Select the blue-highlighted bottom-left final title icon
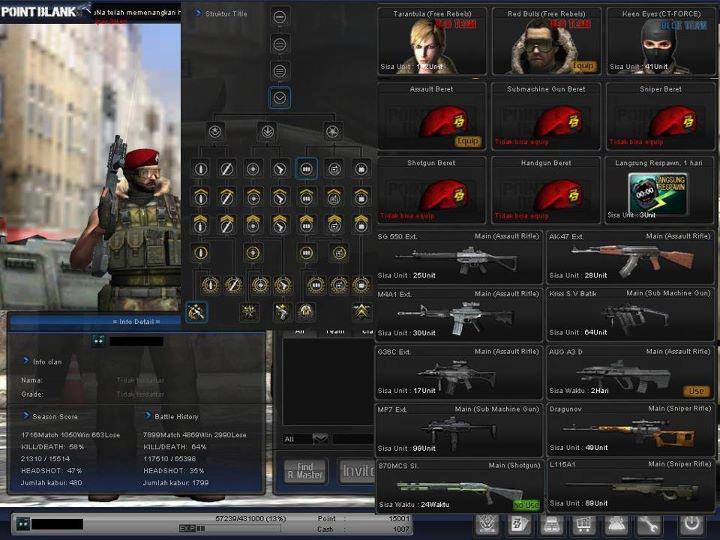 197,312
